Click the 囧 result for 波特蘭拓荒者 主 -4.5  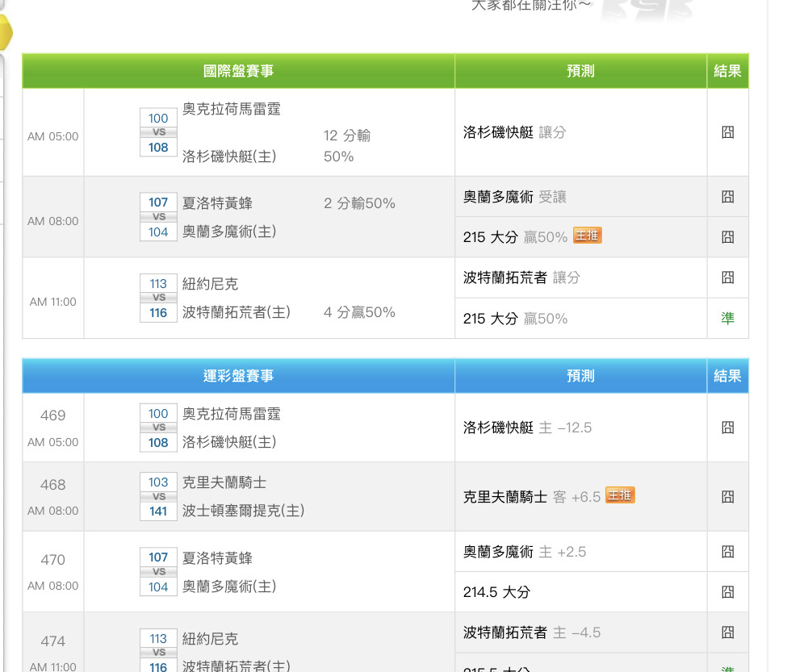click(728, 632)
